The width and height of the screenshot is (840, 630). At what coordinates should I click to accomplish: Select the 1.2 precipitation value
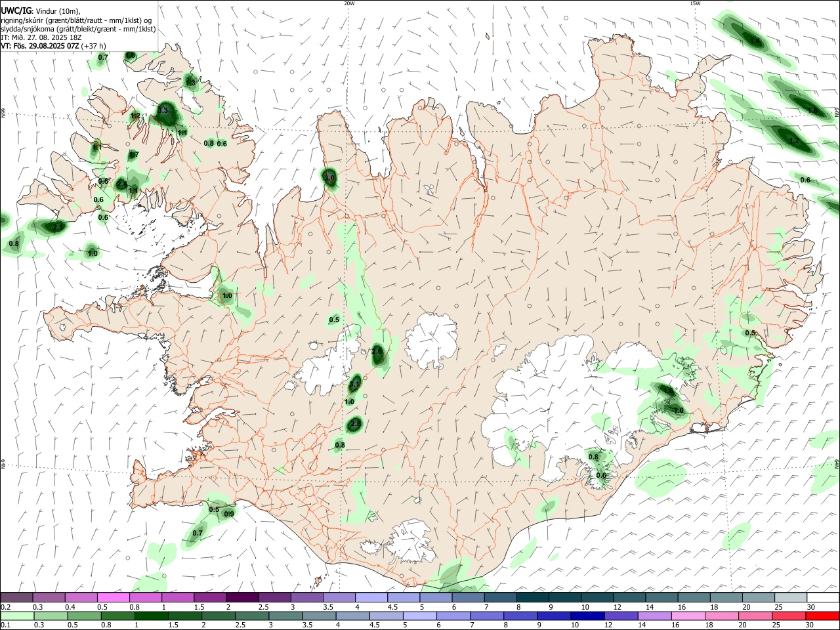135,116
